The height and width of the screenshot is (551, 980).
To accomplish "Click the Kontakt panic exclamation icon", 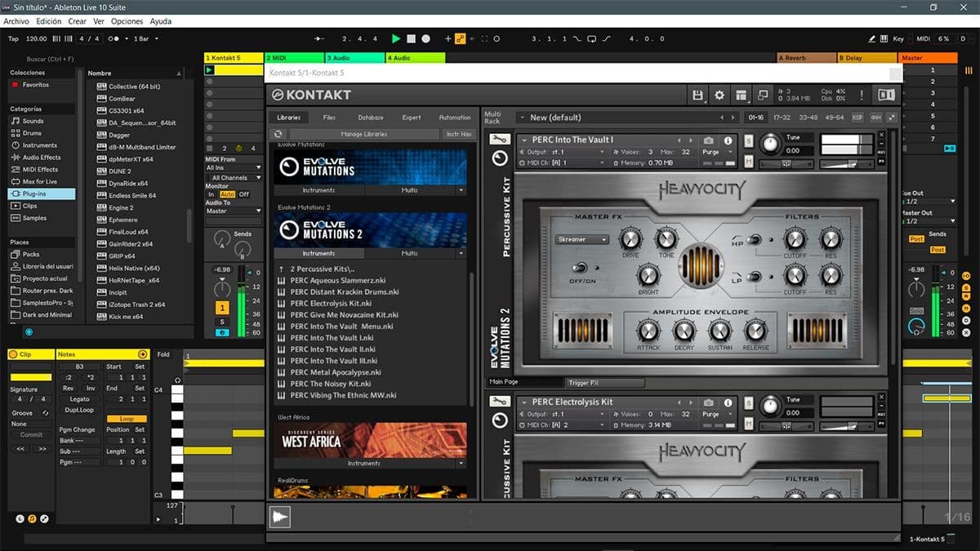I will (x=861, y=96).
